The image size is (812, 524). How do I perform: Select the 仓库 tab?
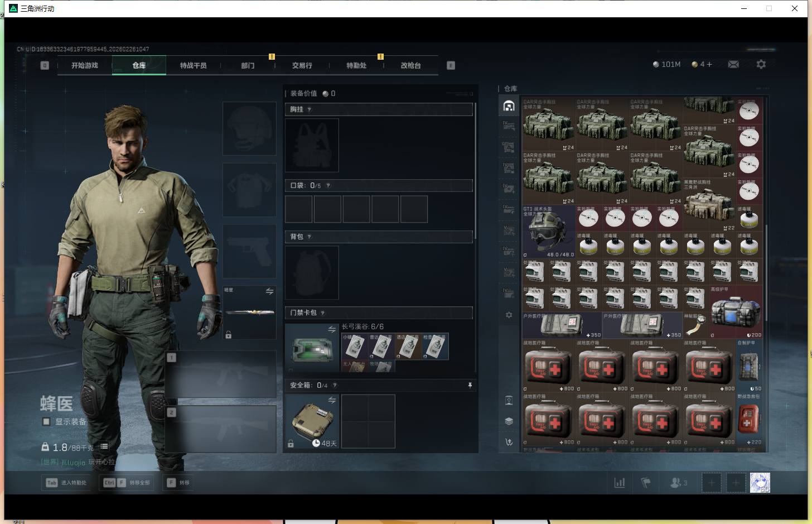(139, 65)
